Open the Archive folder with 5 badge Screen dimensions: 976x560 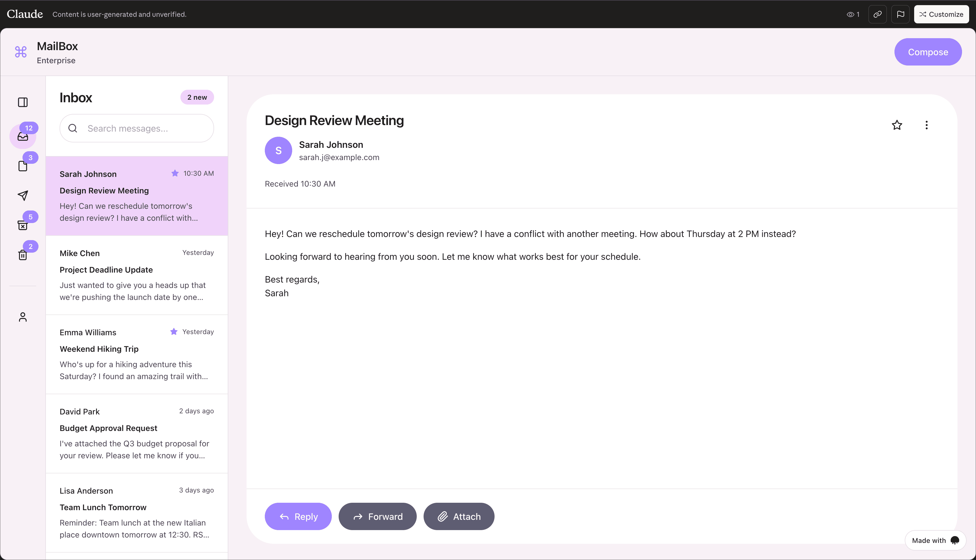(23, 225)
